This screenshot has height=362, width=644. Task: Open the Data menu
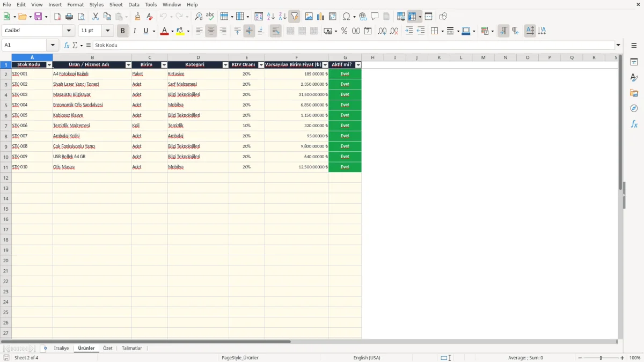tap(134, 4)
